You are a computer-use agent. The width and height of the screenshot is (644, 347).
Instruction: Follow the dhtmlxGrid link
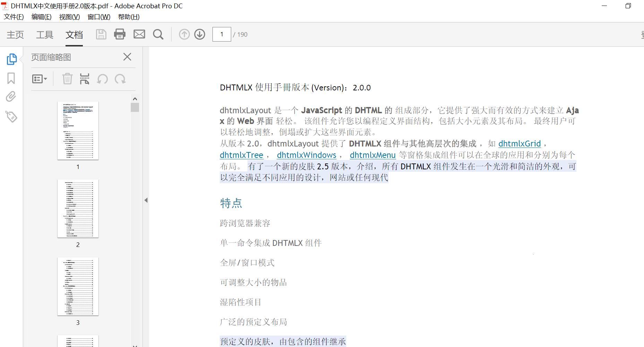520,144
